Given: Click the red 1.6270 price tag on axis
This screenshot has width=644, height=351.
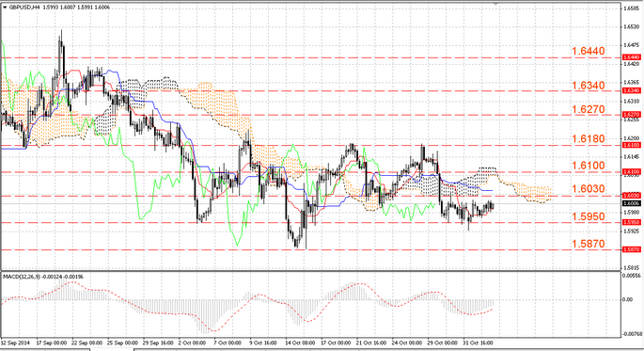Looking at the screenshot, I should click(632, 115).
